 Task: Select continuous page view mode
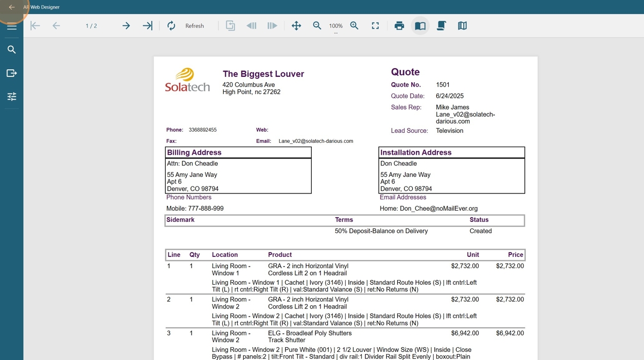(x=441, y=26)
